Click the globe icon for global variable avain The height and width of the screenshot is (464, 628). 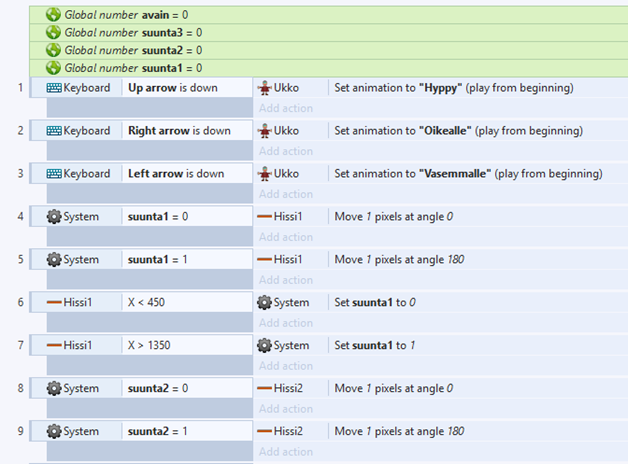(53, 15)
